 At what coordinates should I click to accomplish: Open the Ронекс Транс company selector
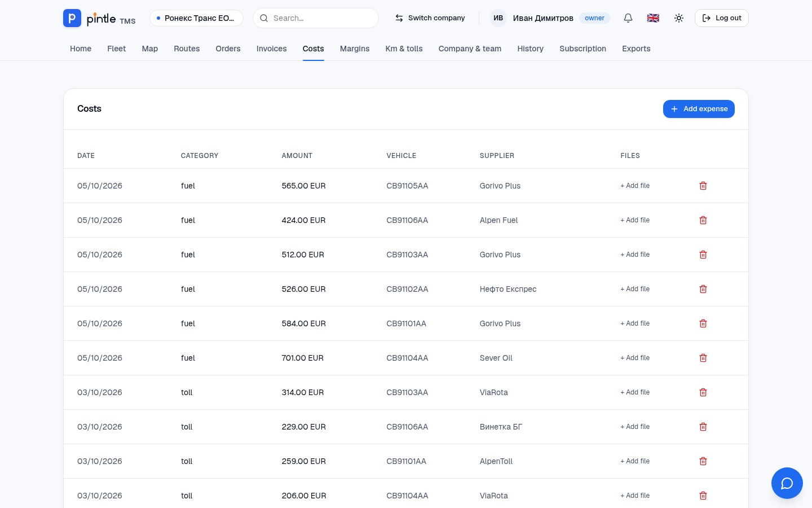[x=196, y=18]
